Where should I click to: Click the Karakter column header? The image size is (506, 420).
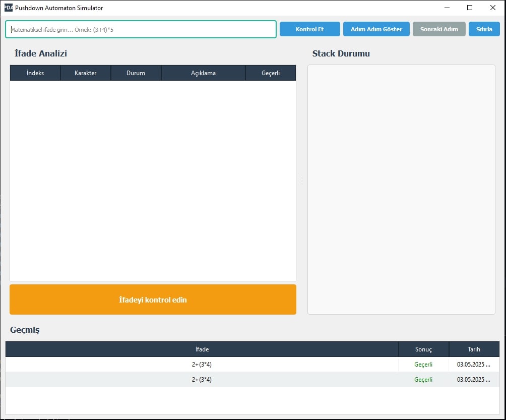86,73
